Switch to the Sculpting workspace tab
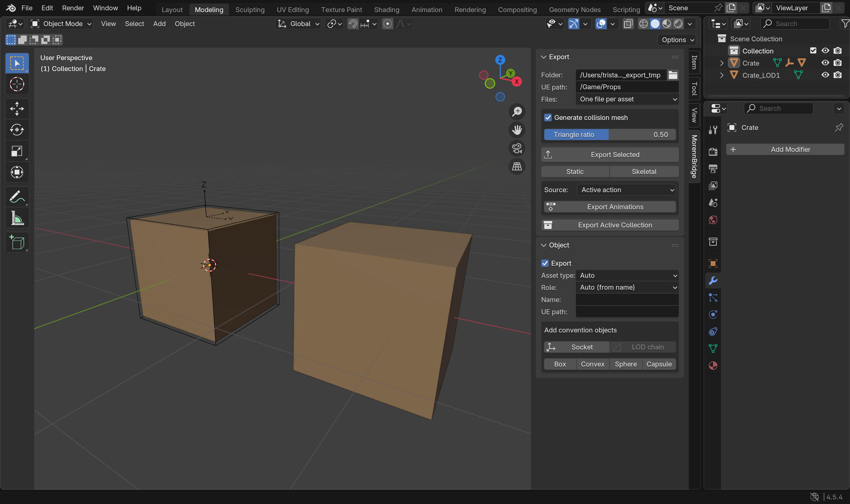This screenshot has width=850, height=504. (250, 9)
